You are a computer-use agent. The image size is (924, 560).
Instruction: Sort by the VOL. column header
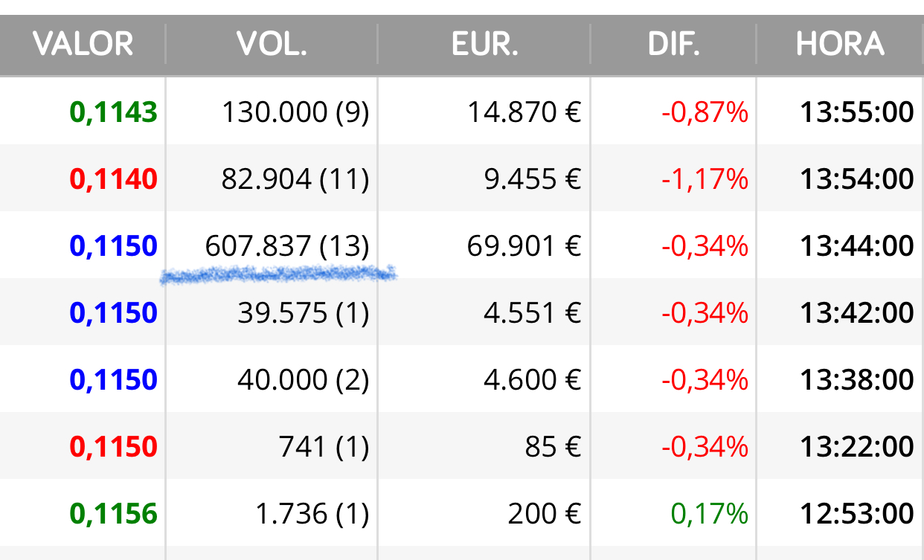272,45
